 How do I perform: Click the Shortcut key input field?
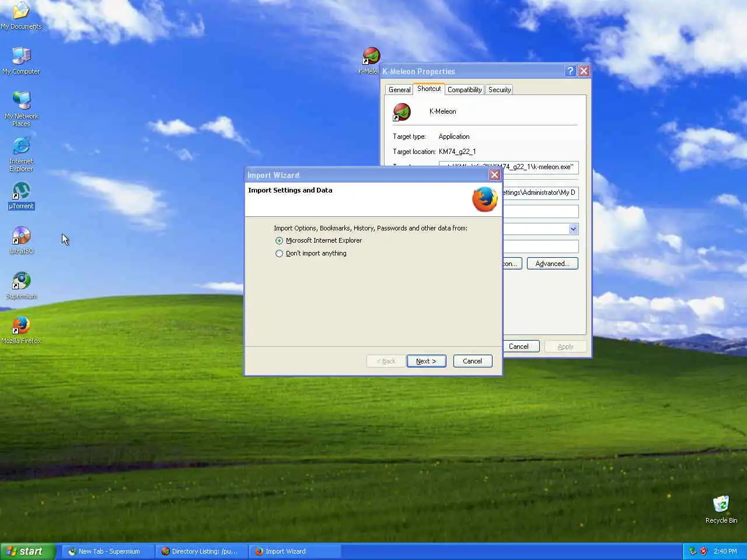coord(540,211)
